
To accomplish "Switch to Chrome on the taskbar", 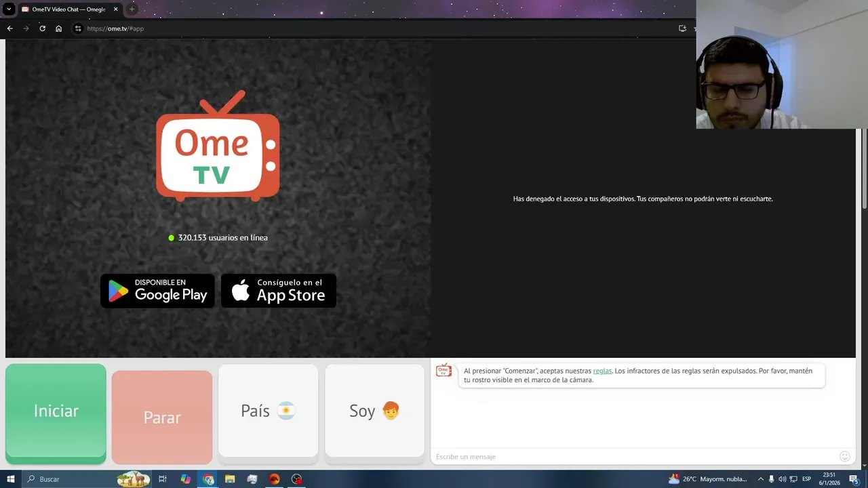I will pyautogui.click(x=208, y=479).
